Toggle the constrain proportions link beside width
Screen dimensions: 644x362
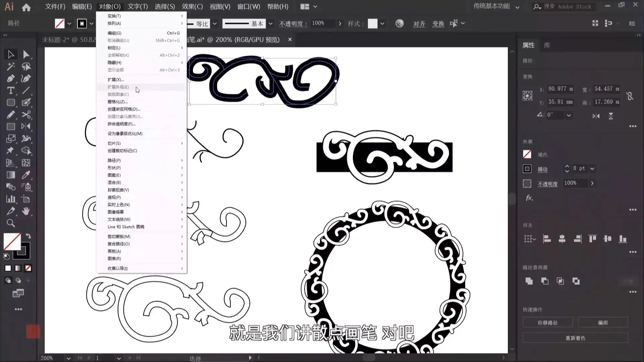coord(630,96)
